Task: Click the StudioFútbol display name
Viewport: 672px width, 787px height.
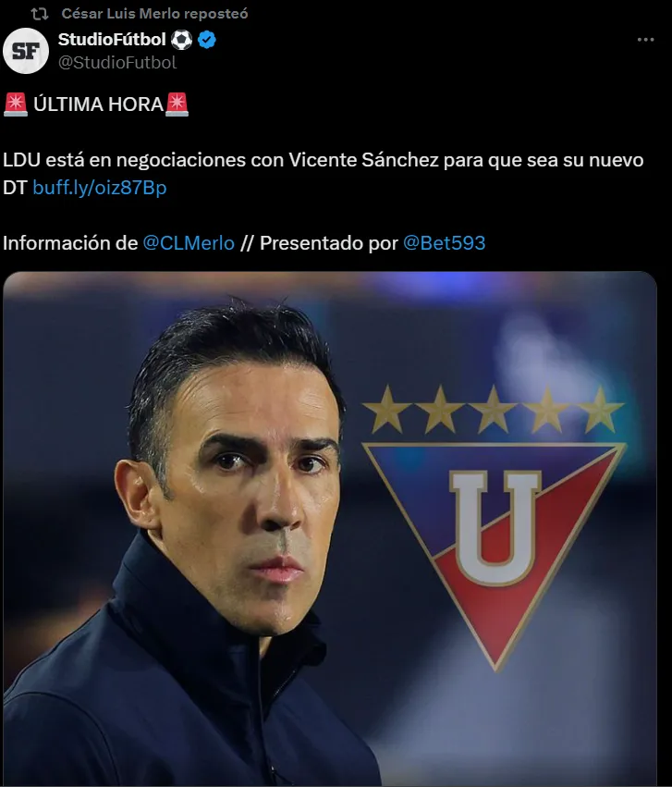Action: (x=112, y=39)
